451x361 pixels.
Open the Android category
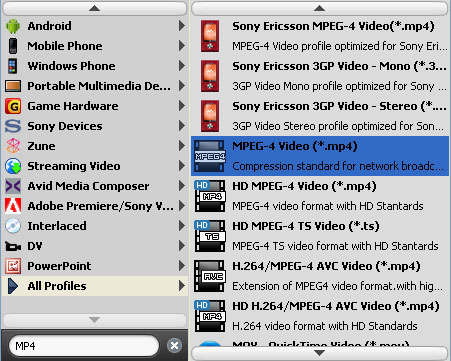[x=95, y=26]
